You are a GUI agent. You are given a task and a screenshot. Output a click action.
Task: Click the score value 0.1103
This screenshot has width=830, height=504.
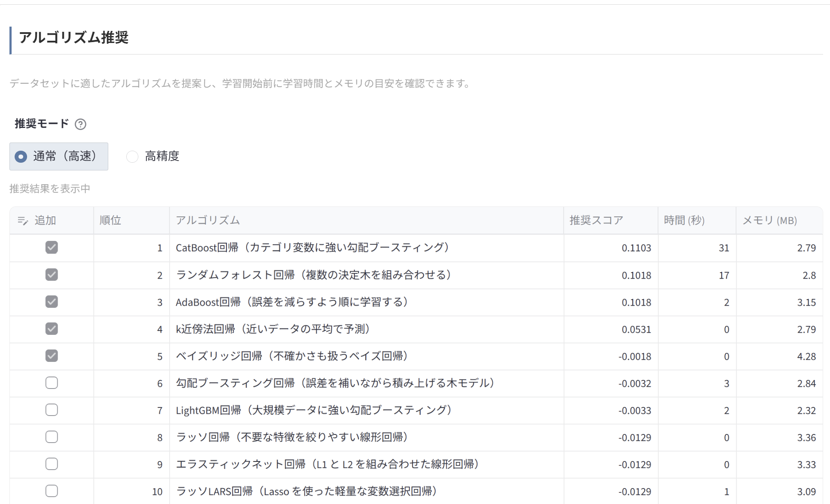[636, 248]
